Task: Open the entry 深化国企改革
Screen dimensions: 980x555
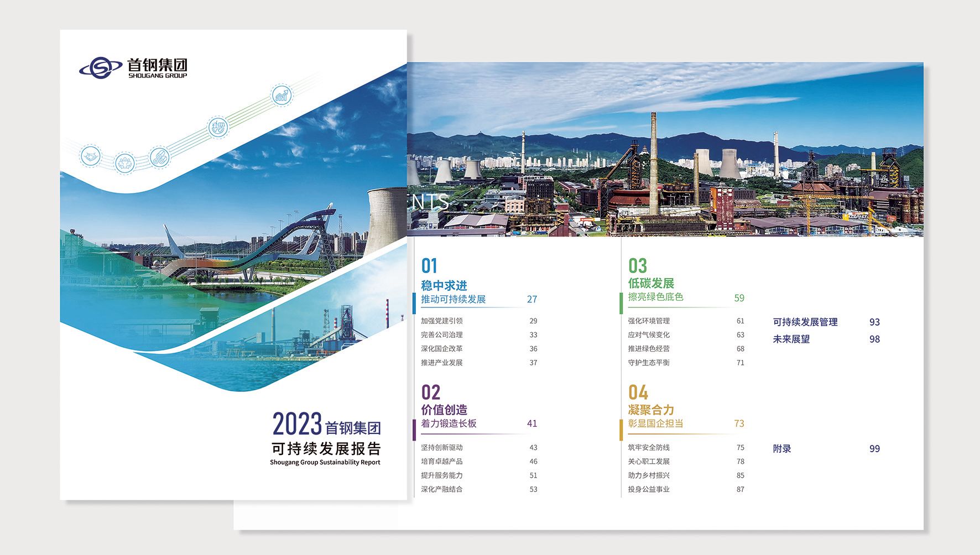Action: pos(442,348)
